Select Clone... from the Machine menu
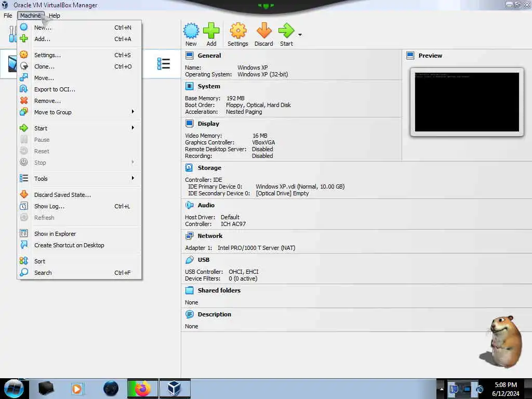The height and width of the screenshot is (399, 532). tap(79, 66)
